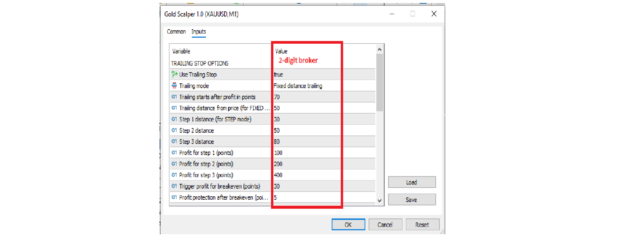Click the OK button

coord(348,225)
